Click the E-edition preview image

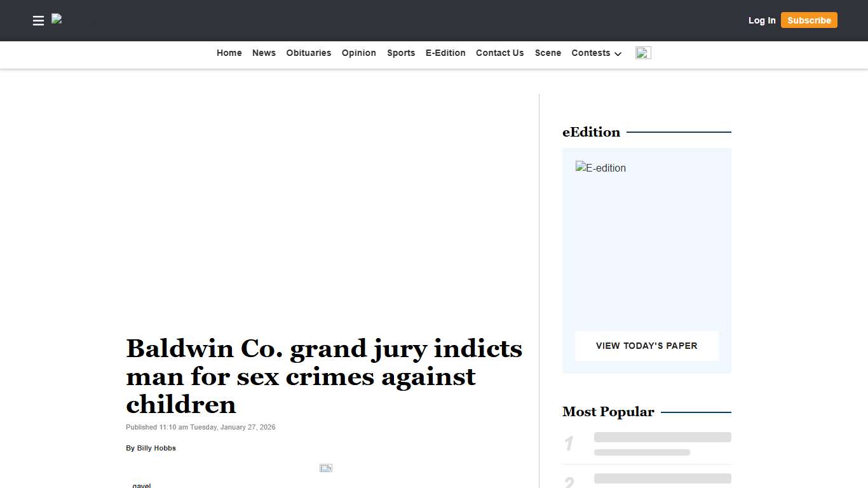click(x=600, y=168)
